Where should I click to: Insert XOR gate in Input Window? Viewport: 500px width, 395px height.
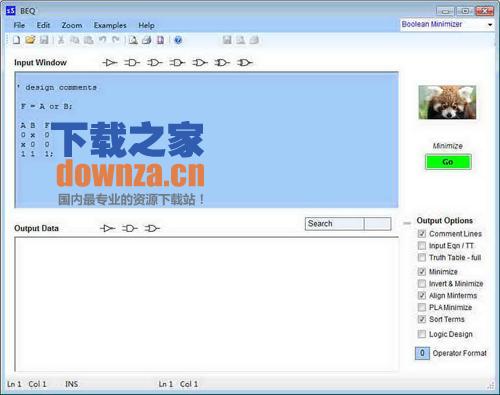[x=222, y=63]
